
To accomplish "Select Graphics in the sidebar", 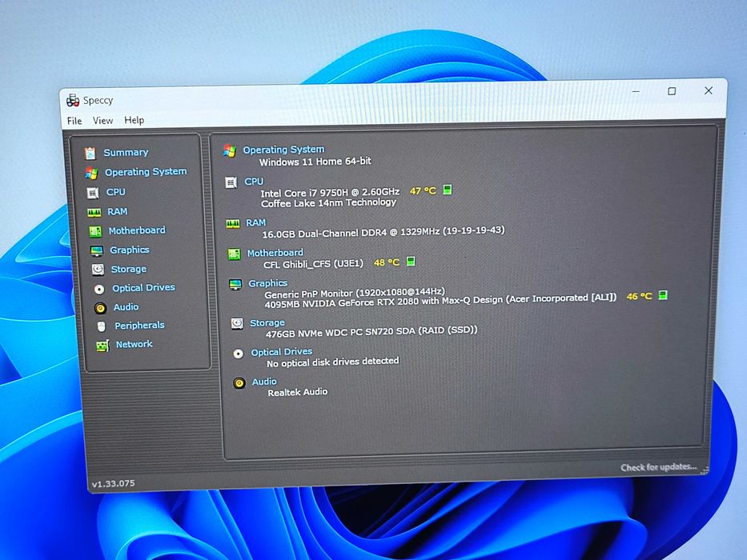I will 130,250.
